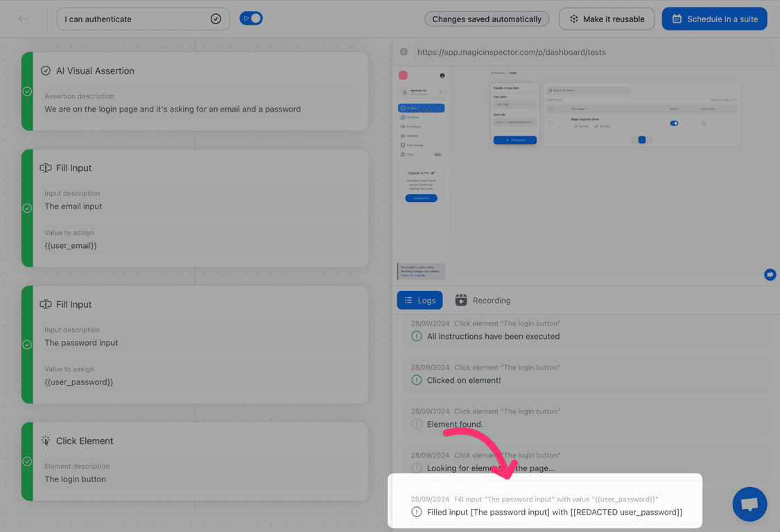The height and width of the screenshot is (532, 780).
Task: Click the AI Visual Assertion check-circle icon
Action: click(46, 71)
